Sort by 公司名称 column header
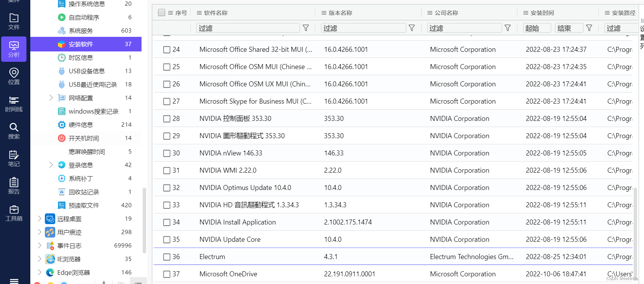Screen dimensions: 644x284 click(446, 13)
